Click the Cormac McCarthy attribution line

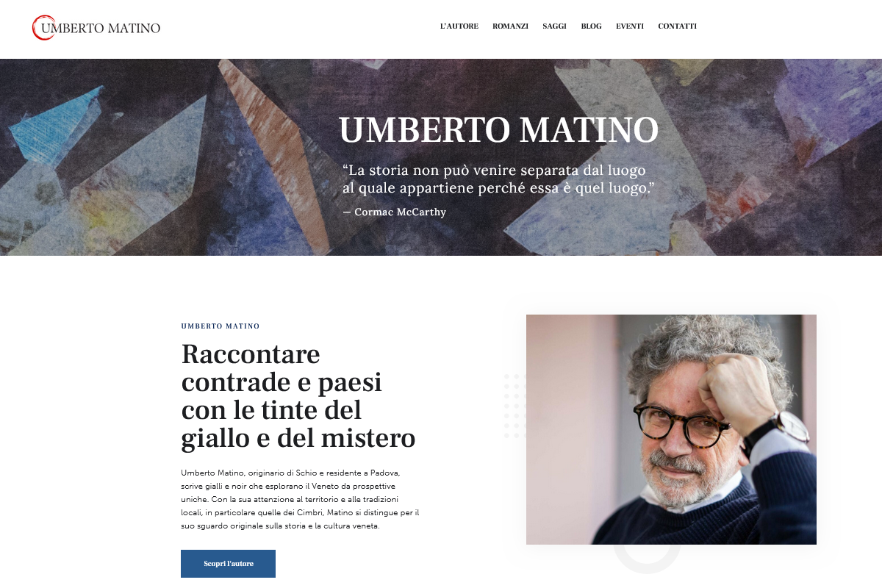tap(394, 212)
